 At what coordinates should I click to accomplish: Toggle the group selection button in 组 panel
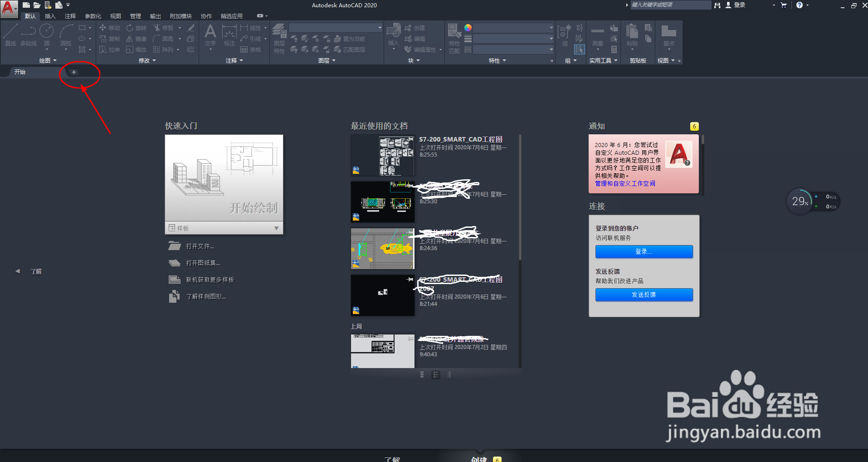580,49
